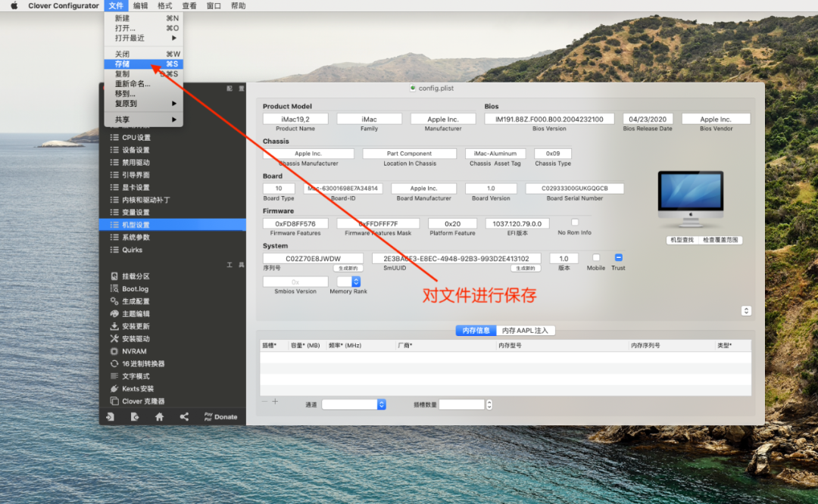
Task: Click the list icon beside Quirks
Action: (x=114, y=250)
